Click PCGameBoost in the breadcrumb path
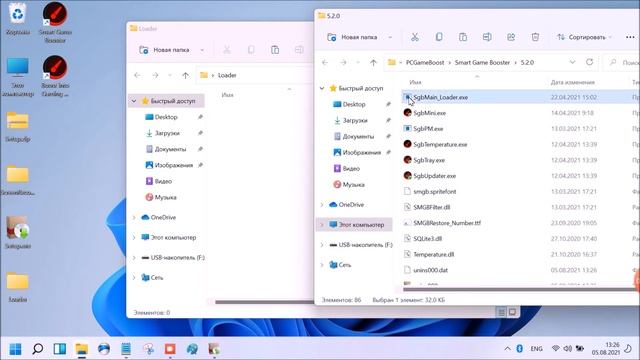Image resolution: width=640 pixels, height=360 pixels. point(425,62)
